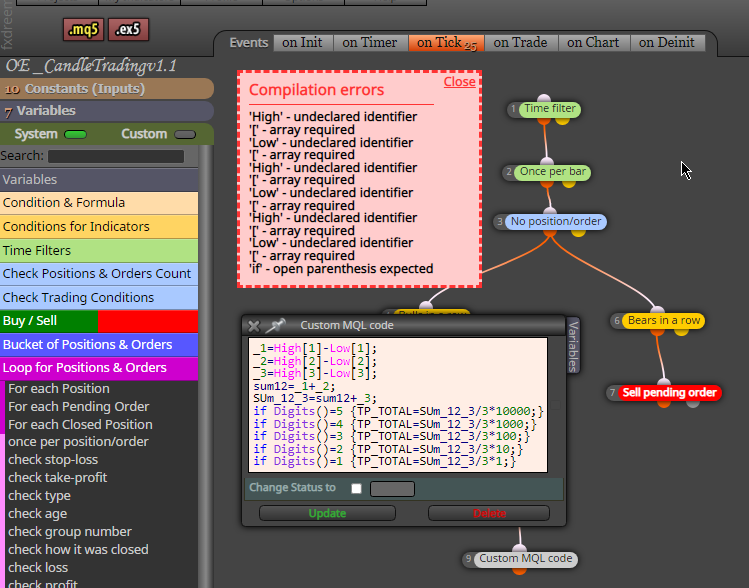Image resolution: width=749 pixels, height=588 pixels.
Task: Toggle the System variables switch
Action: point(75,135)
